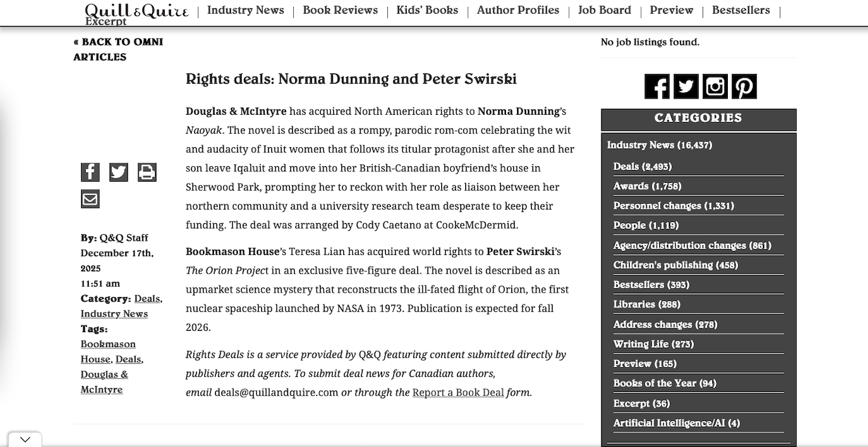Select Bestsellers in top navigation
The width and height of the screenshot is (868, 447).
(x=741, y=10)
